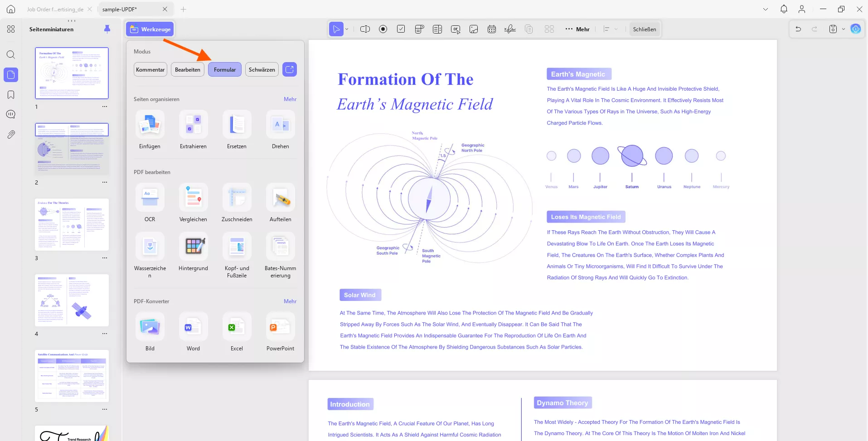Expand the selection tool dropdown arrow

tap(347, 29)
